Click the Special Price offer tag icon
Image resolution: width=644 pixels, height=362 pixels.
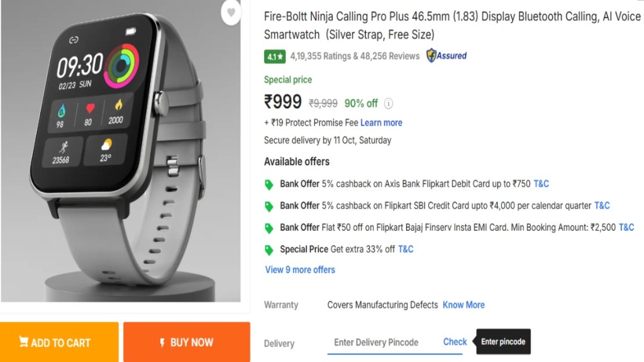pos(269,250)
